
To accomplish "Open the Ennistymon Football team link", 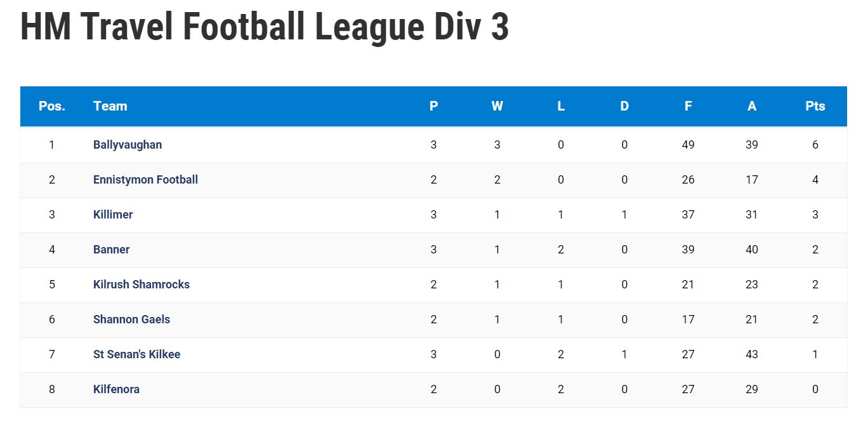I will (x=145, y=180).
